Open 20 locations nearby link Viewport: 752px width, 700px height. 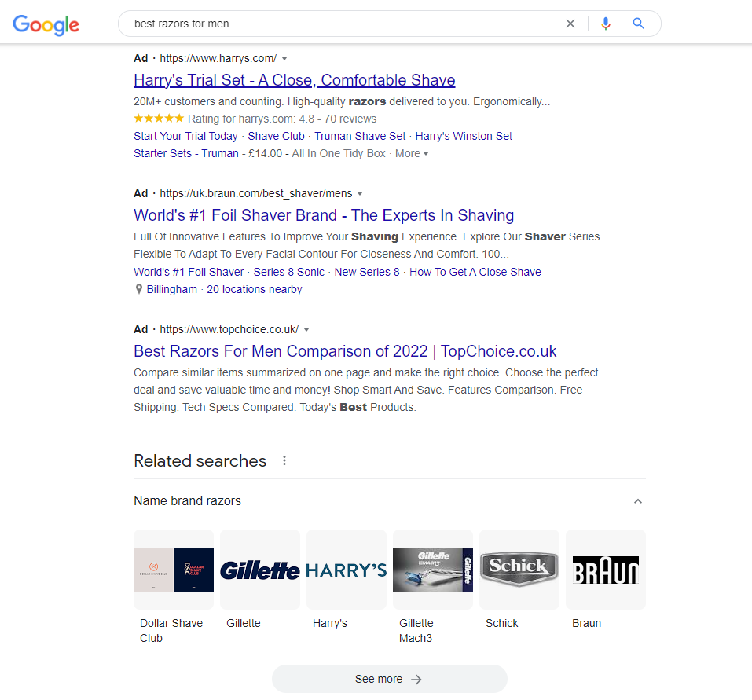(255, 289)
